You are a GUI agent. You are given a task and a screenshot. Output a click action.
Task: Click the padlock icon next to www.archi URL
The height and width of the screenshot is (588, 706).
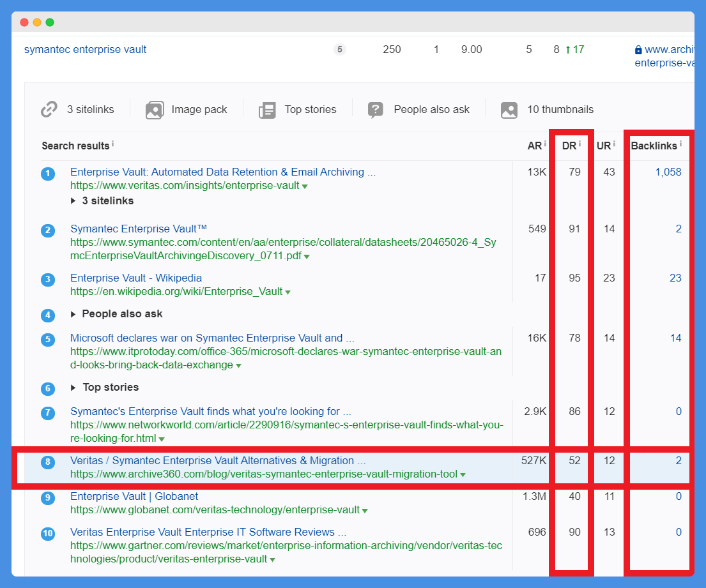638,50
